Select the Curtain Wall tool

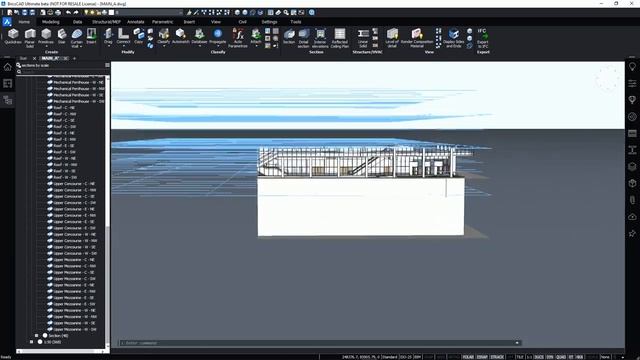(76, 38)
